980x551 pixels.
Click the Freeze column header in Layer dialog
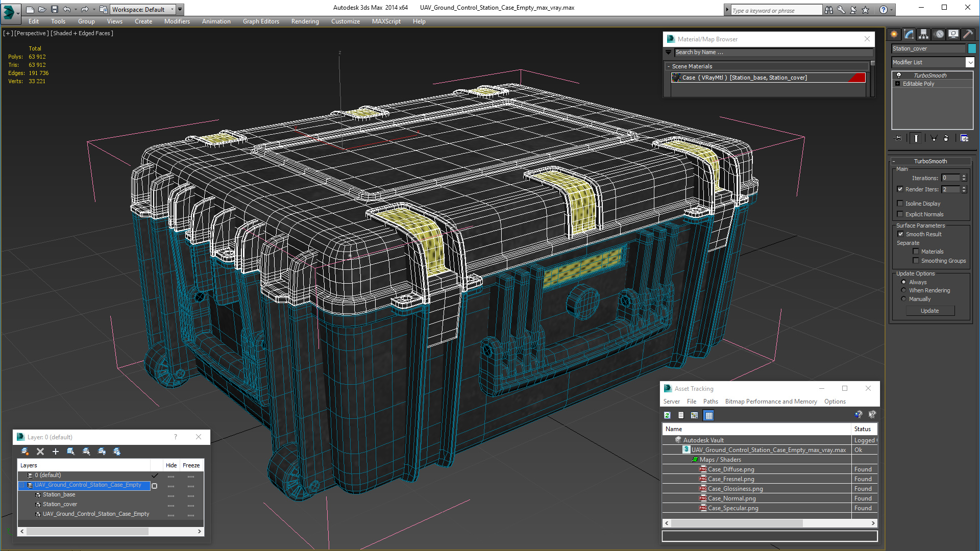191,465
